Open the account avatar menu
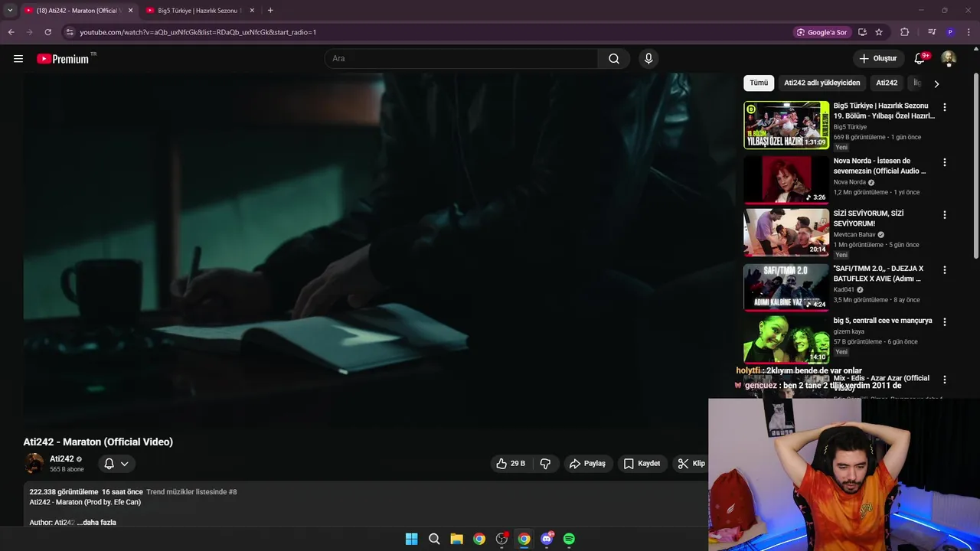Screen dimensions: 980x551 (x=949, y=58)
